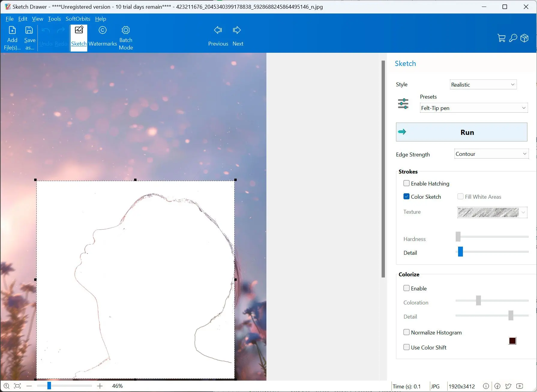Click the right-middle selection handle of the sketch area
The height and width of the screenshot is (392, 537).
coord(235,279)
